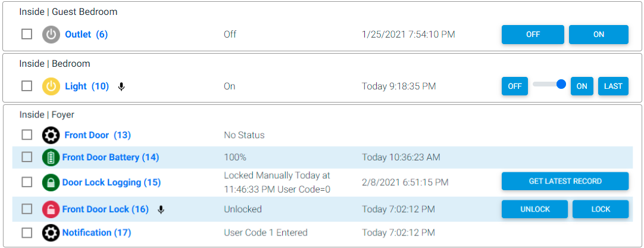Image resolution: width=644 pixels, height=248 pixels.
Task: Open the Front Door (13) device link
Action: (x=98, y=135)
